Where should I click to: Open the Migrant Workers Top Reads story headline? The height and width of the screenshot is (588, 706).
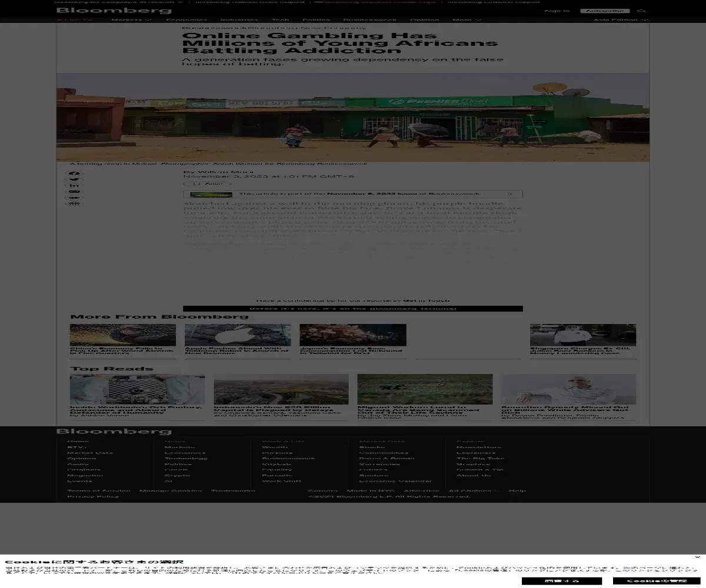click(418, 410)
